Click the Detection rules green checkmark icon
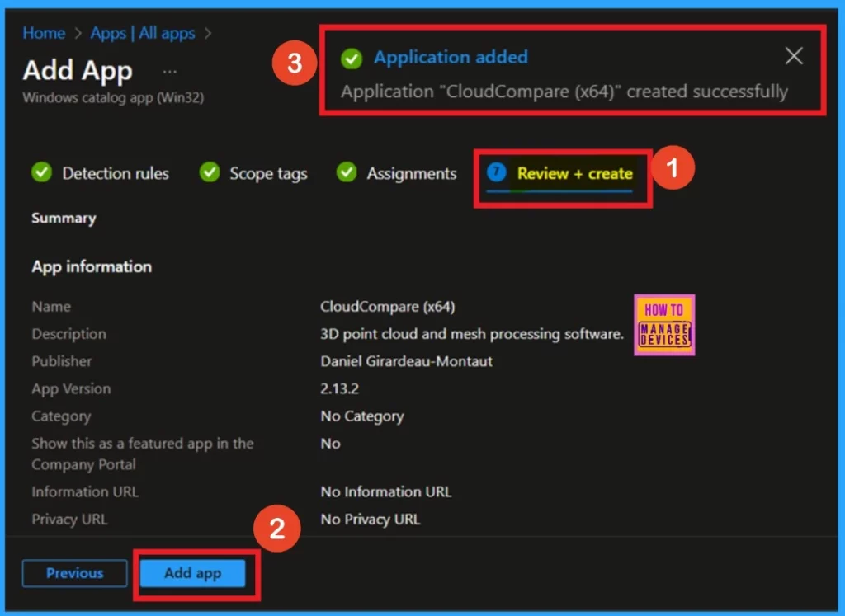Screen dimensions: 845x616 (x=41, y=172)
